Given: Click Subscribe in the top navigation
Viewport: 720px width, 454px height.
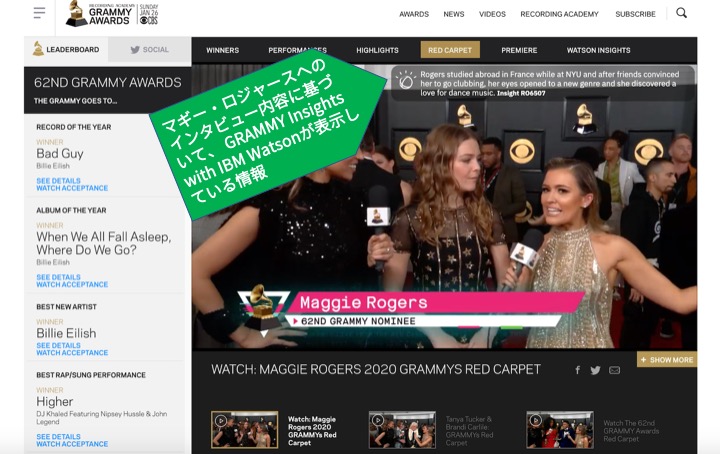Looking at the screenshot, I should pos(636,14).
